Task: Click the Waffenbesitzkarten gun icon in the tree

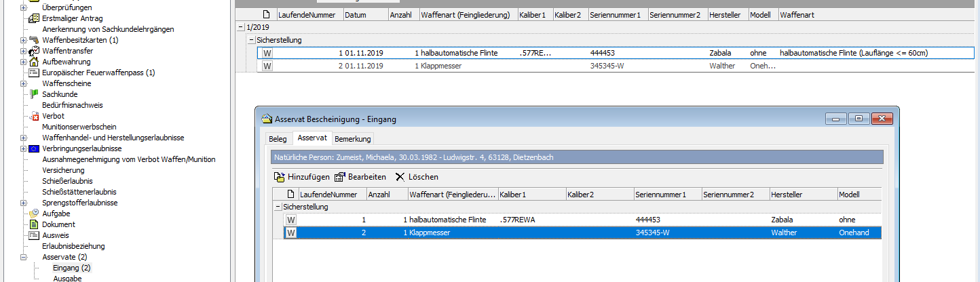Action: click(34, 40)
